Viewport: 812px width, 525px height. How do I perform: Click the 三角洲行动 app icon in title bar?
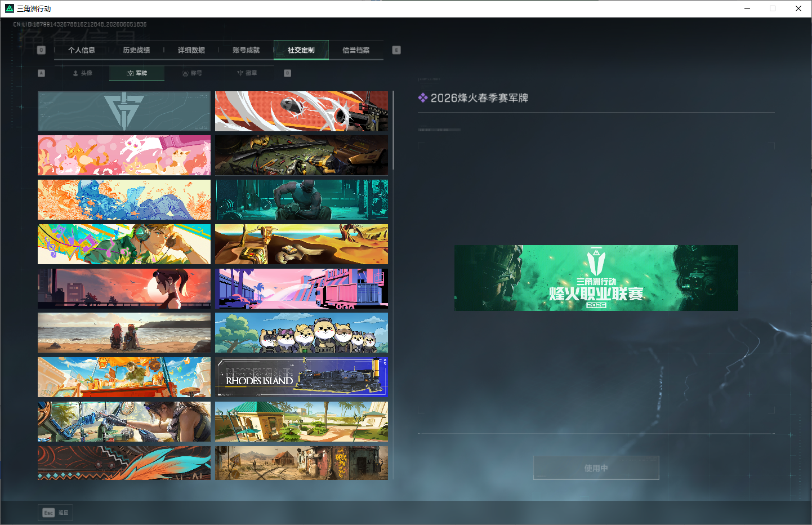[x=10, y=8]
